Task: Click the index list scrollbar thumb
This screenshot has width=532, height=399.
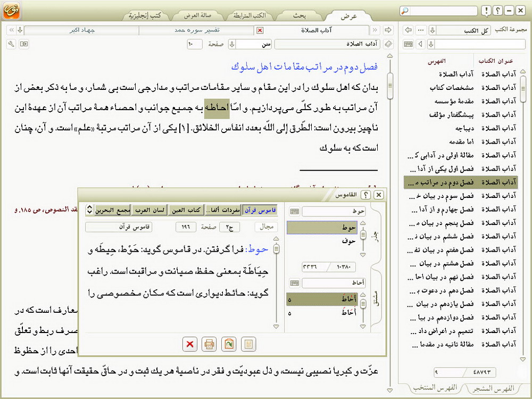Action: 523,89
